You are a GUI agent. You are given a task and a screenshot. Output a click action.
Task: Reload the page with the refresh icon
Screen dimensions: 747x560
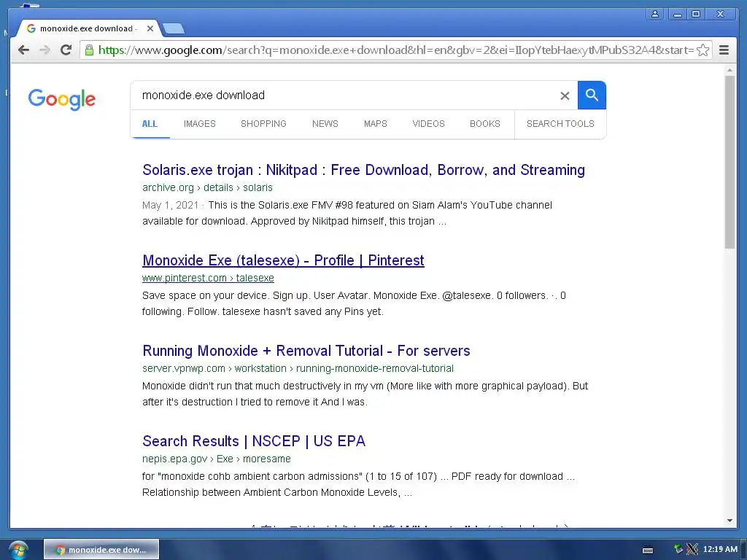click(66, 50)
